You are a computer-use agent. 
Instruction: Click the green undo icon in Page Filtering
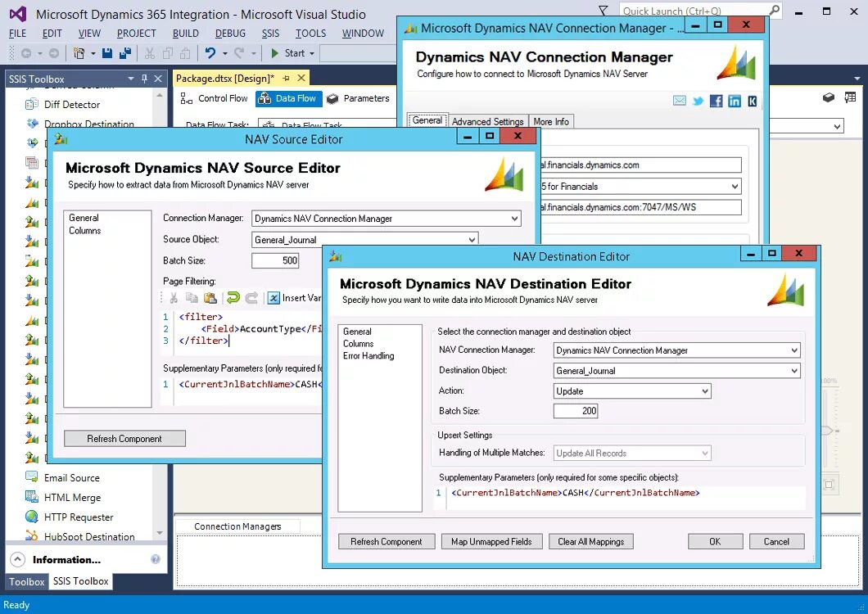point(233,298)
